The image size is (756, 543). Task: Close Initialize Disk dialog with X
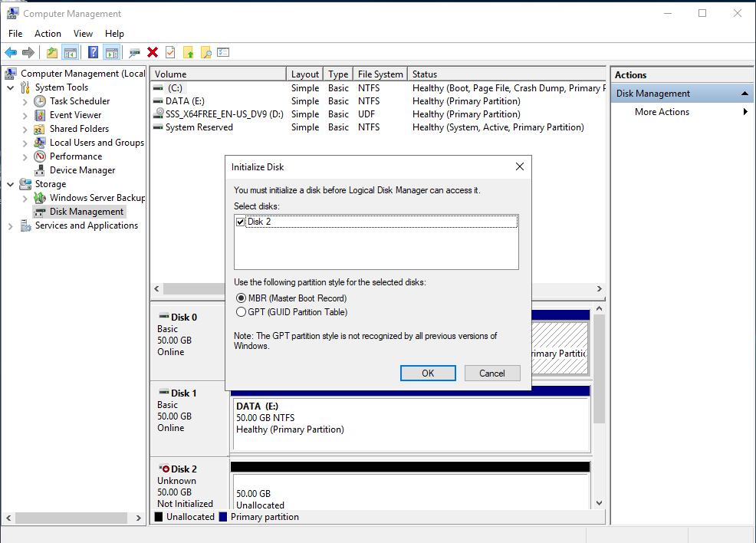tap(520, 167)
